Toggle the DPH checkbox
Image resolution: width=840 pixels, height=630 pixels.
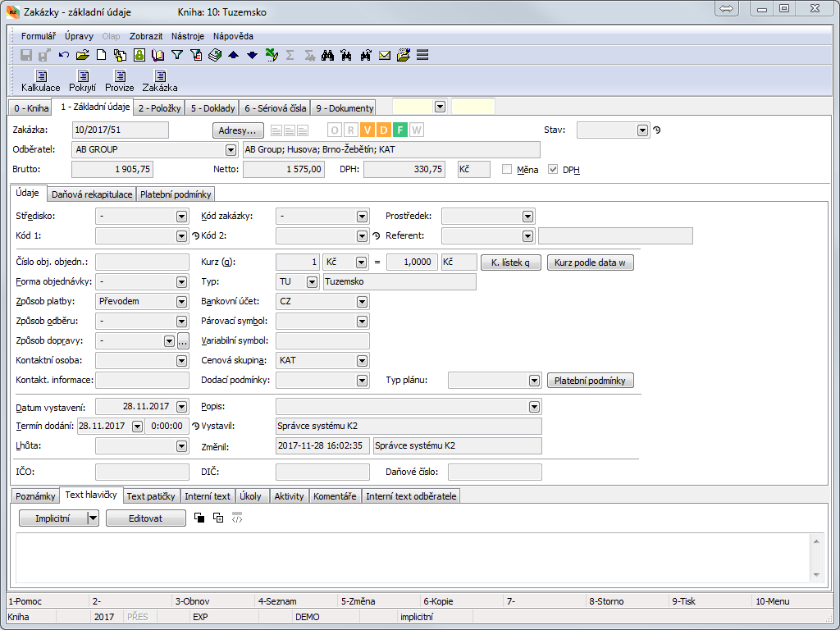pos(553,169)
